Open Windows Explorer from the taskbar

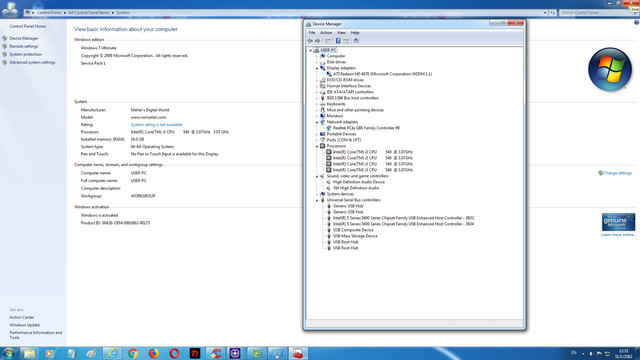pyautogui.click(x=29, y=353)
